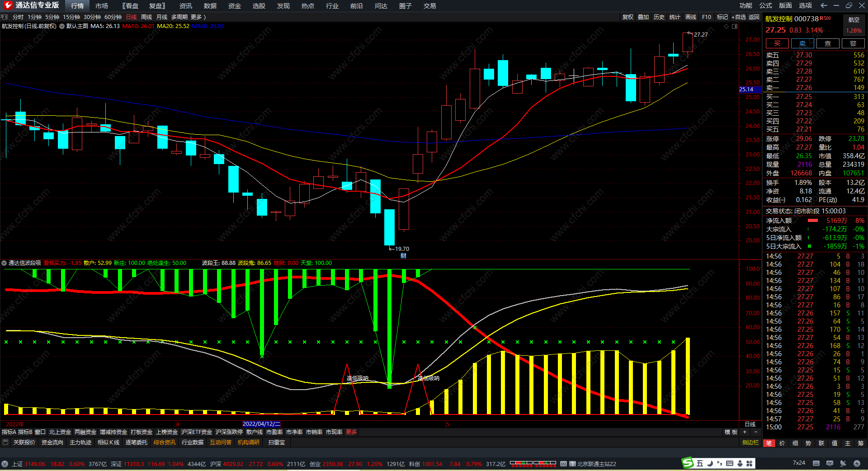The width and height of the screenshot is (868, 471).
Task: Click the Sogou punctuation icon
Action: [x=719, y=463]
